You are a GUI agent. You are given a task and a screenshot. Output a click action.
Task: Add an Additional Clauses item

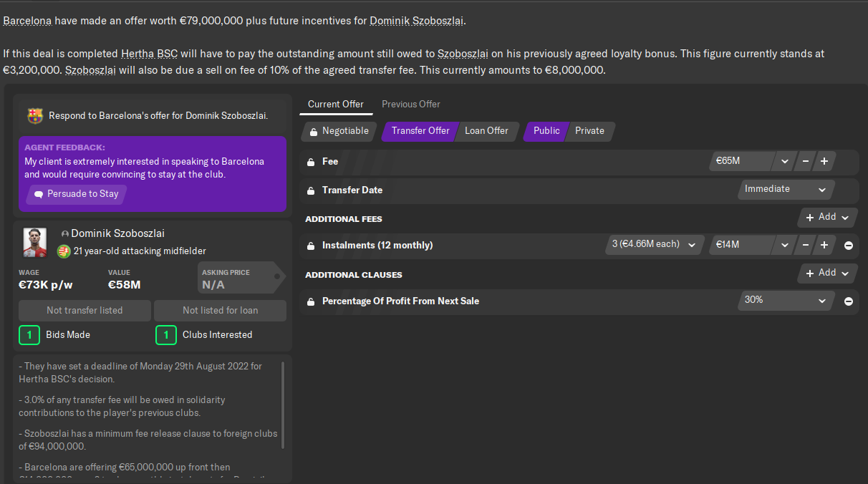827,273
